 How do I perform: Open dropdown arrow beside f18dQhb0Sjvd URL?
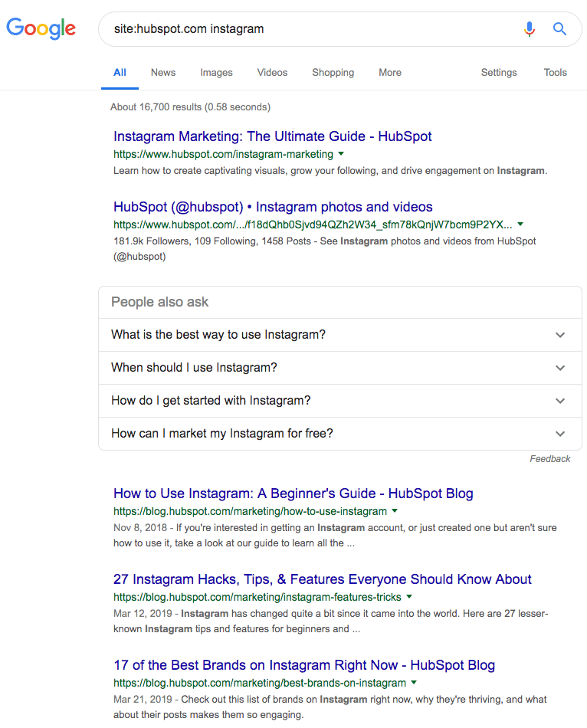pyautogui.click(x=520, y=224)
